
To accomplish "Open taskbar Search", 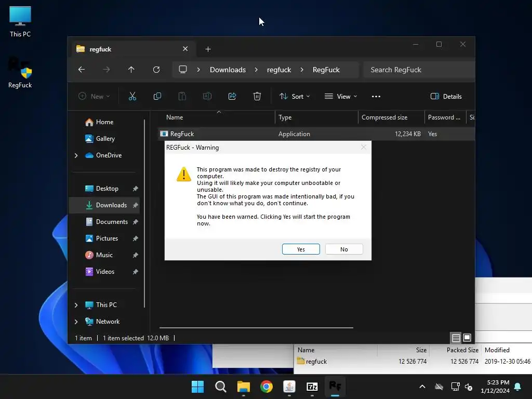I will tap(220, 387).
